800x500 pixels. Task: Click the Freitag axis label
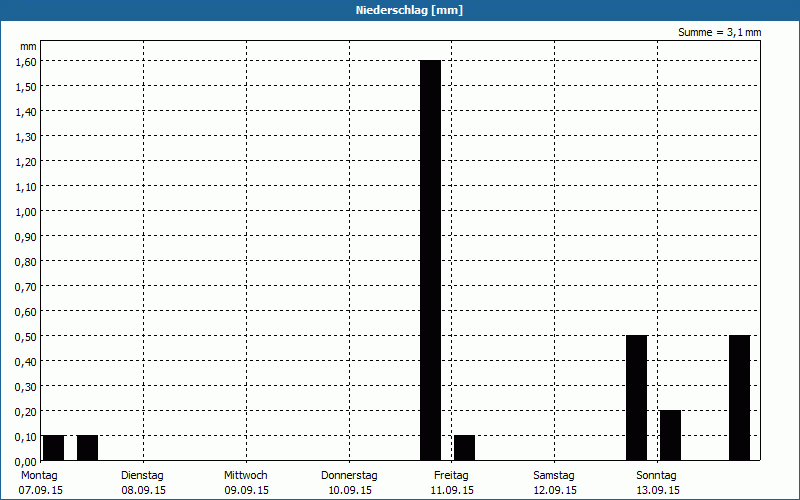point(451,475)
